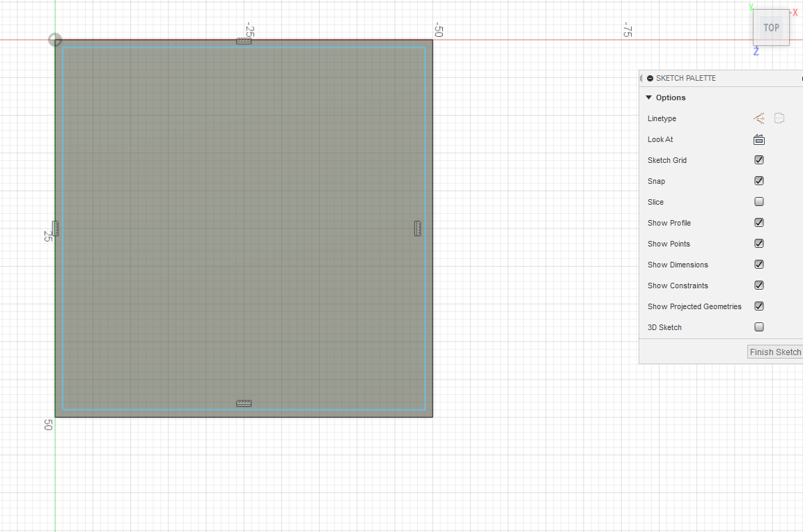The height and width of the screenshot is (532, 803).
Task: Click the blue Z axis label
Action: 756,52
